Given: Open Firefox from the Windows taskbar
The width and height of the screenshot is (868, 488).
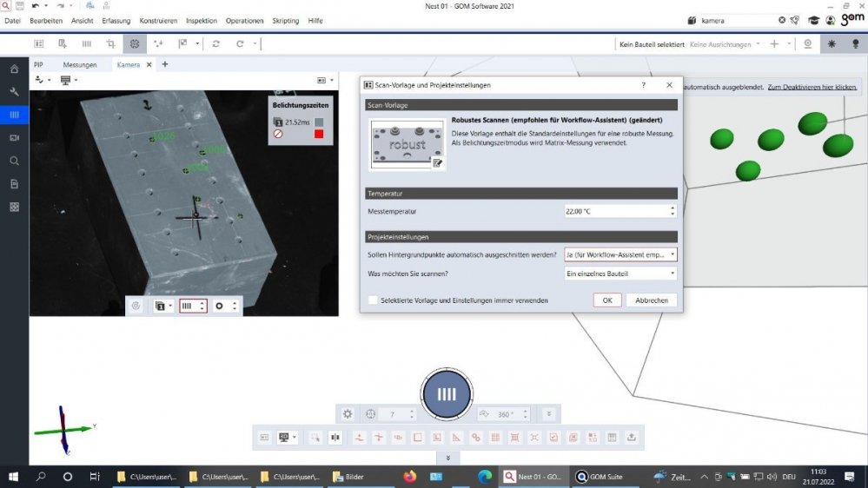Looking at the screenshot, I should tap(410, 477).
